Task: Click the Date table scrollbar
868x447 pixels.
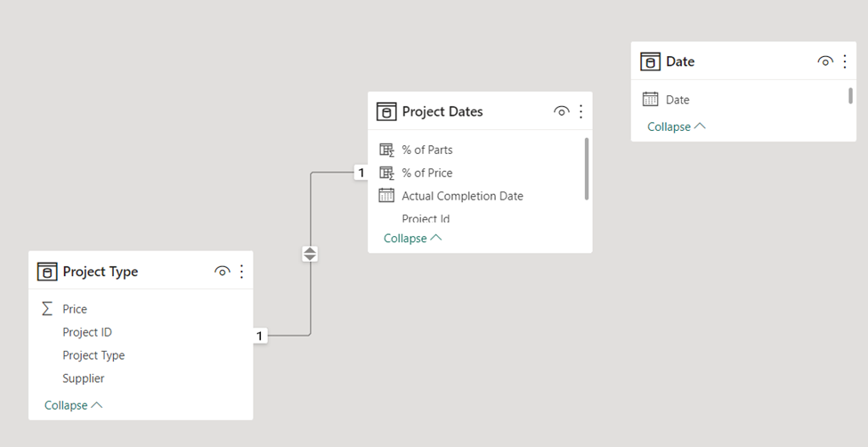Action: (850, 95)
